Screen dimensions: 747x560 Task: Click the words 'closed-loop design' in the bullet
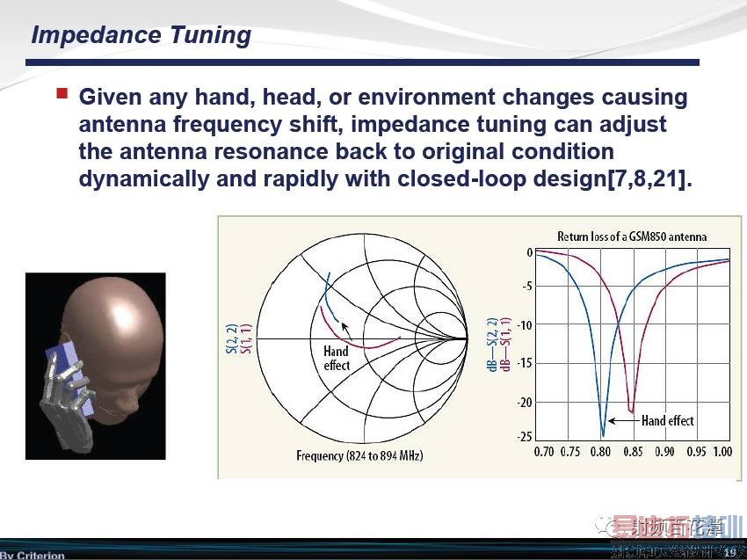(501, 179)
